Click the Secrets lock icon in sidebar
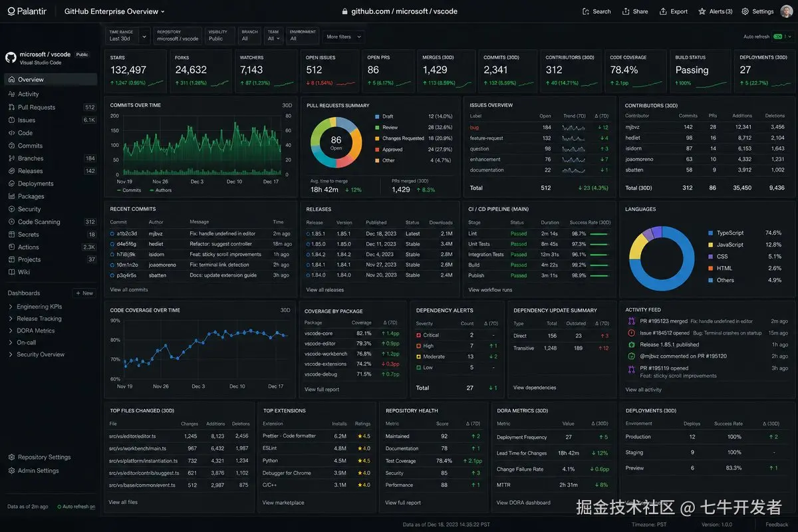This screenshot has width=798, height=532. [x=11, y=235]
